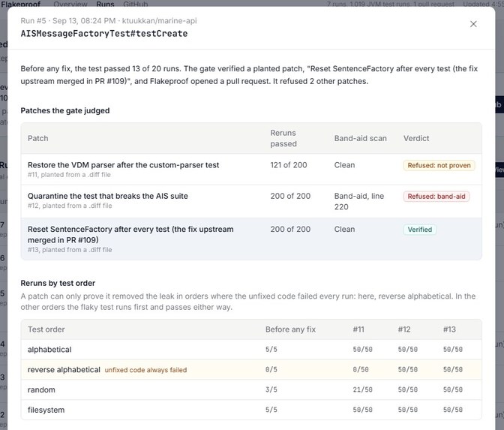Click the '21/50' result for patch #11
The width and height of the screenshot is (504, 430).
pyautogui.click(x=362, y=389)
